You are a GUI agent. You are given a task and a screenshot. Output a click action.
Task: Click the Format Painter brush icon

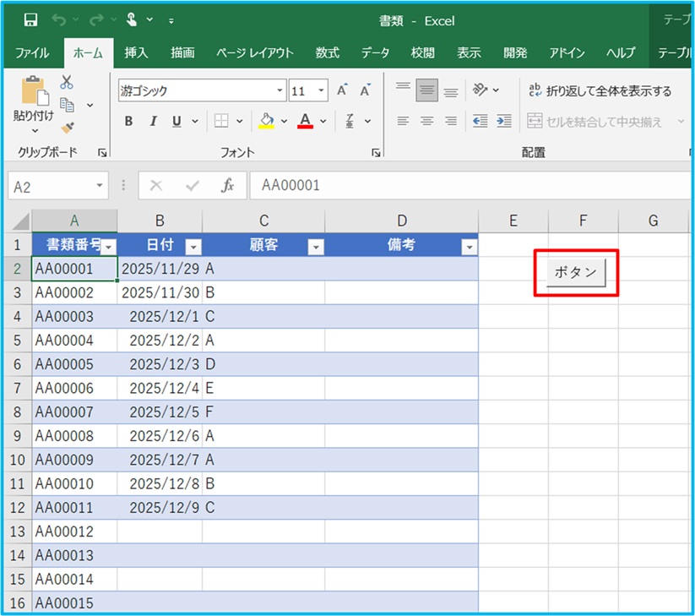point(68,128)
